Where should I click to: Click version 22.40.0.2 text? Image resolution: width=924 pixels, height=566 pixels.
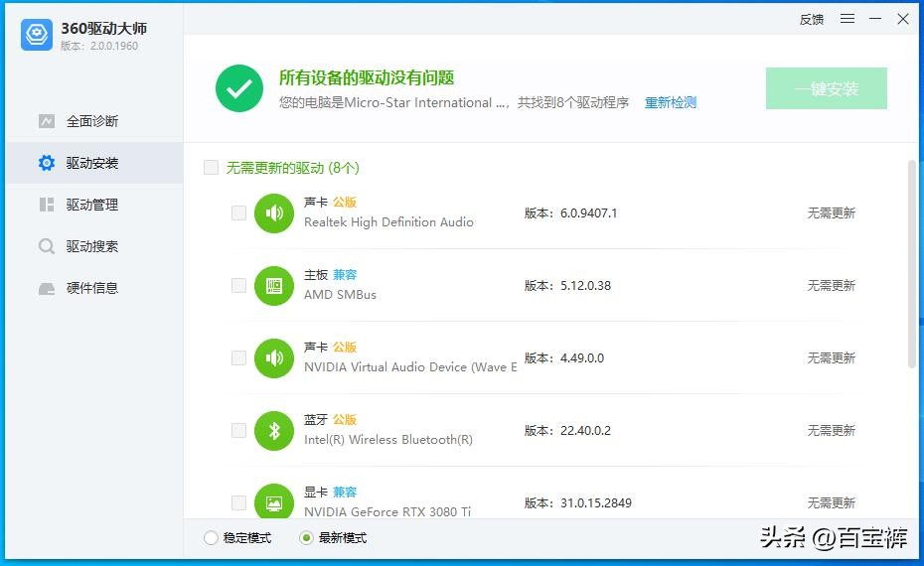(x=586, y=431)
